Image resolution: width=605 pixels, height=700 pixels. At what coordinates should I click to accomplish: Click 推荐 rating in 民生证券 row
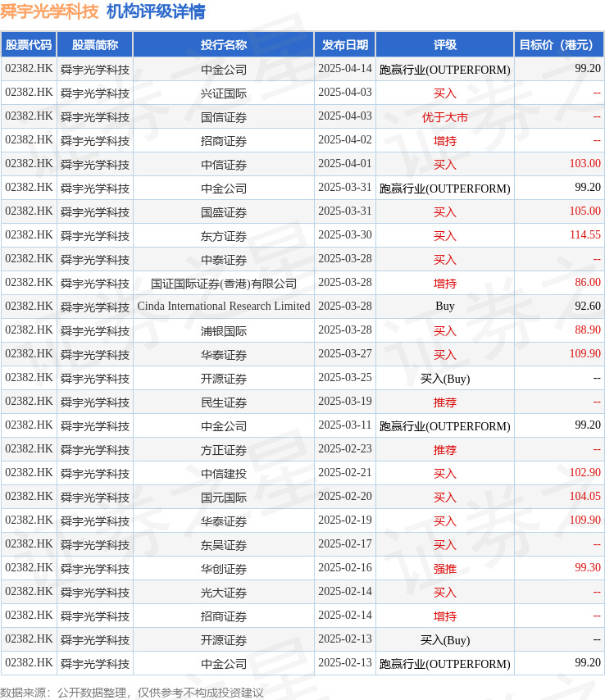coord(445,402)
